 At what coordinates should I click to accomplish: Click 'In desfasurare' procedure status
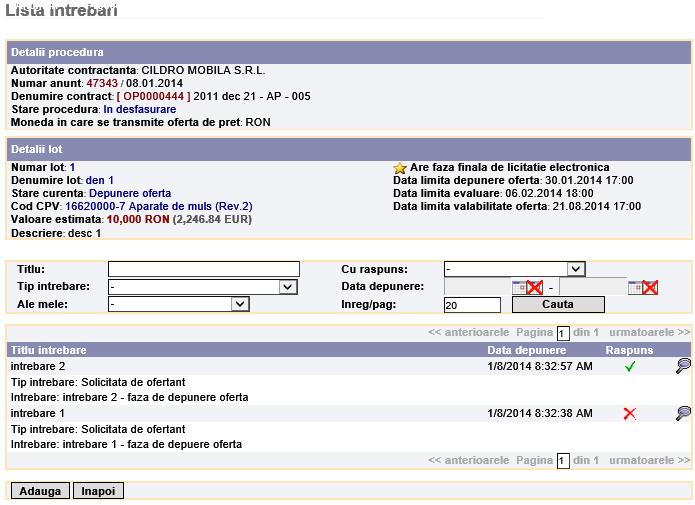point(140,109)
